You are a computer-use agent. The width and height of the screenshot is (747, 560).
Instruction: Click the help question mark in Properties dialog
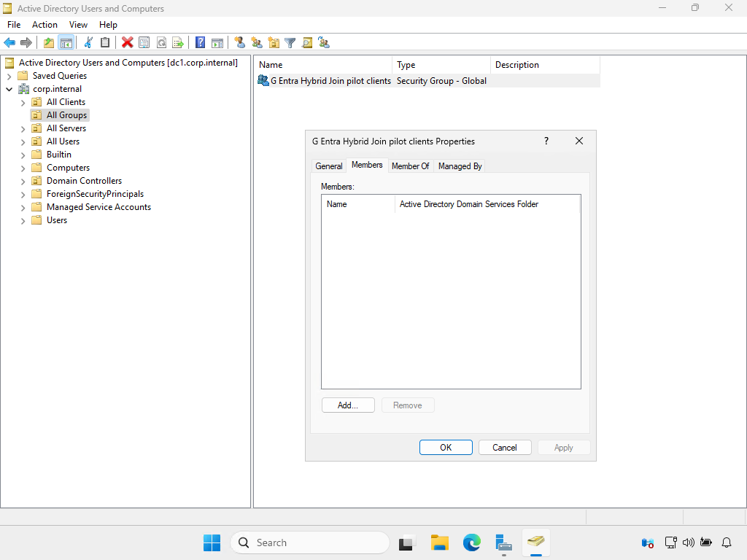click(x=546, y=141)
